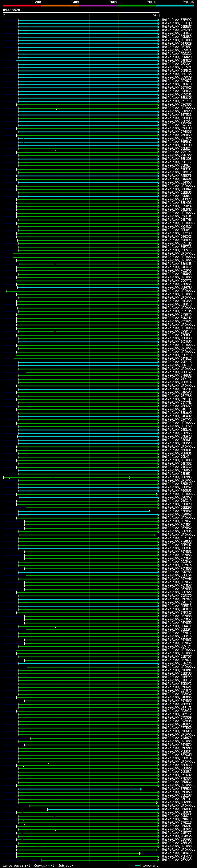
Task: Click the red 20% identity legend segment
Action: click(x=22, y=6)
